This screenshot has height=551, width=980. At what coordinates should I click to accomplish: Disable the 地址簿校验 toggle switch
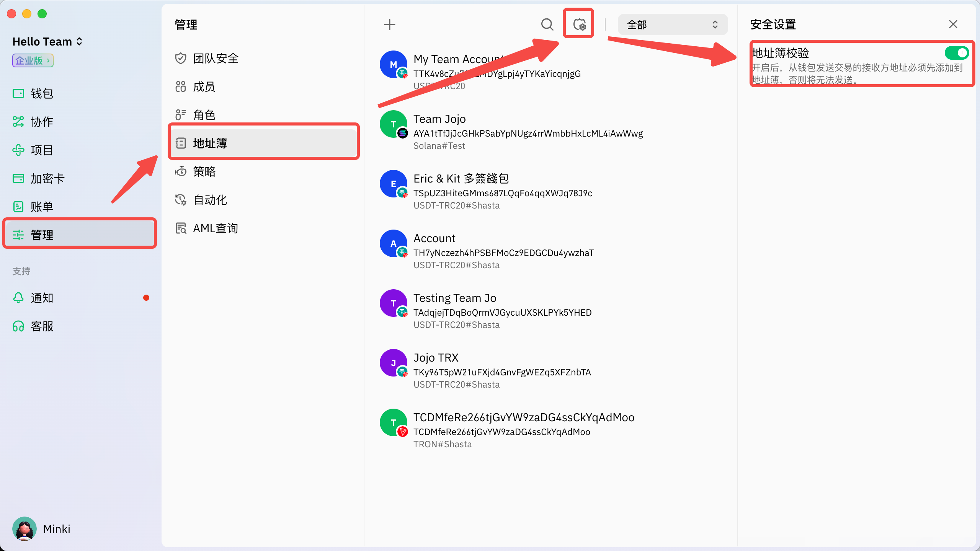[956, 53]
